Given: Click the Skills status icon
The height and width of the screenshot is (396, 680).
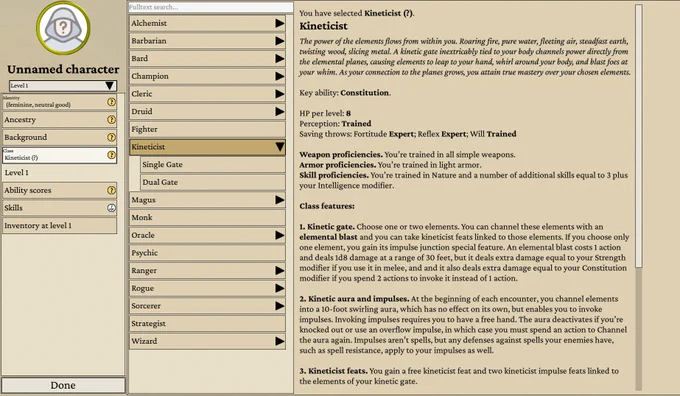Looking at the screenshot, I should point(111,208).
